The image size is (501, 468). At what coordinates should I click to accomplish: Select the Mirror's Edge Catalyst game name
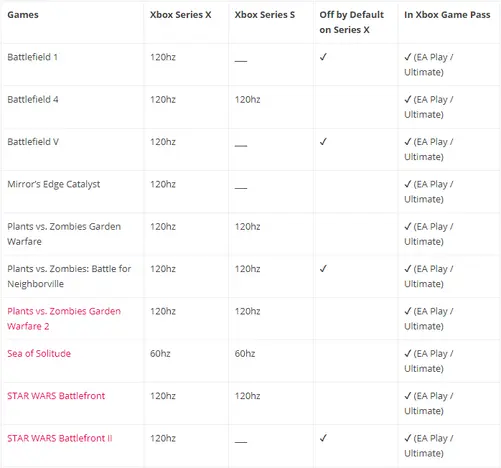coord(54,184)
